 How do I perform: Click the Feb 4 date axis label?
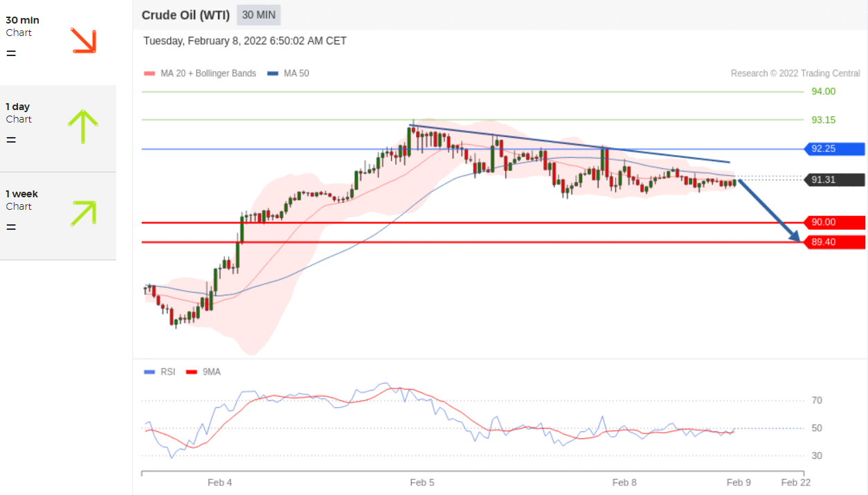click(220, 483)
